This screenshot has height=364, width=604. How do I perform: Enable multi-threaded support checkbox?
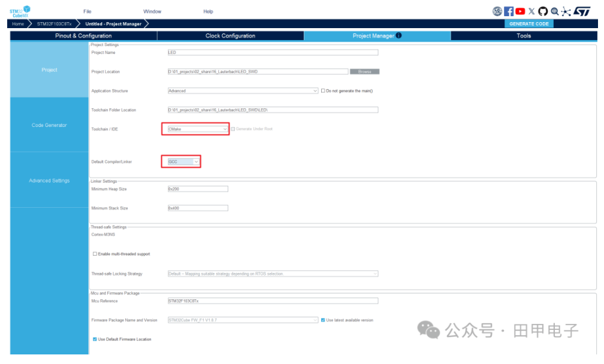click(x=95, y=254)
